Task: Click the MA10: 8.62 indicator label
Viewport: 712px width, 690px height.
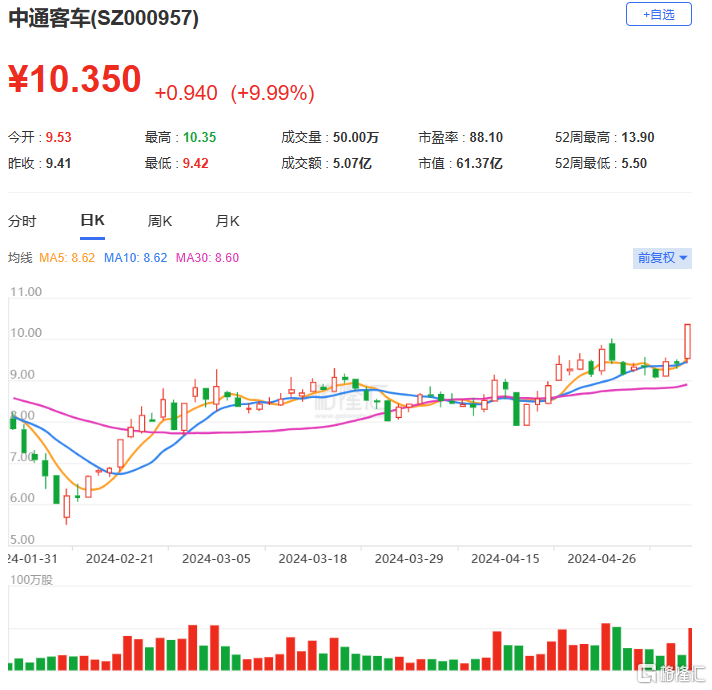Action: coord(135,258)
